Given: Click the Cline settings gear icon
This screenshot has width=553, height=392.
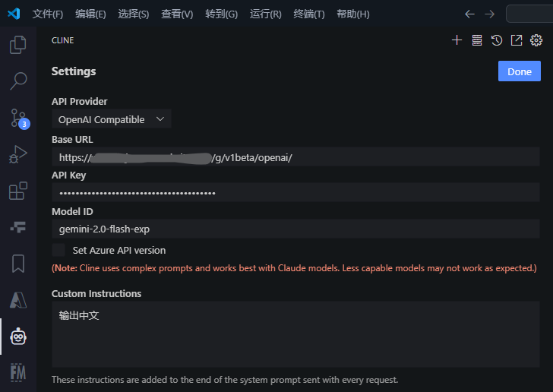Looking at the screenshot, I should coord(536,40).
